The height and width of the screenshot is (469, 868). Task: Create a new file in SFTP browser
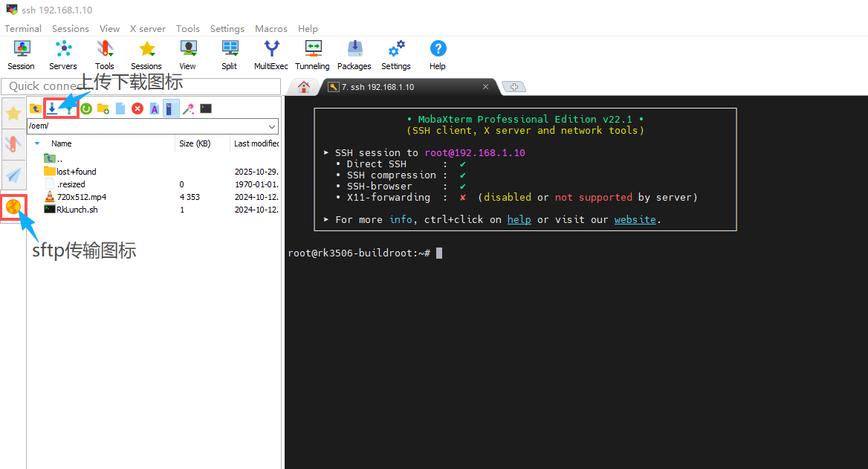[x=120, y=109]
